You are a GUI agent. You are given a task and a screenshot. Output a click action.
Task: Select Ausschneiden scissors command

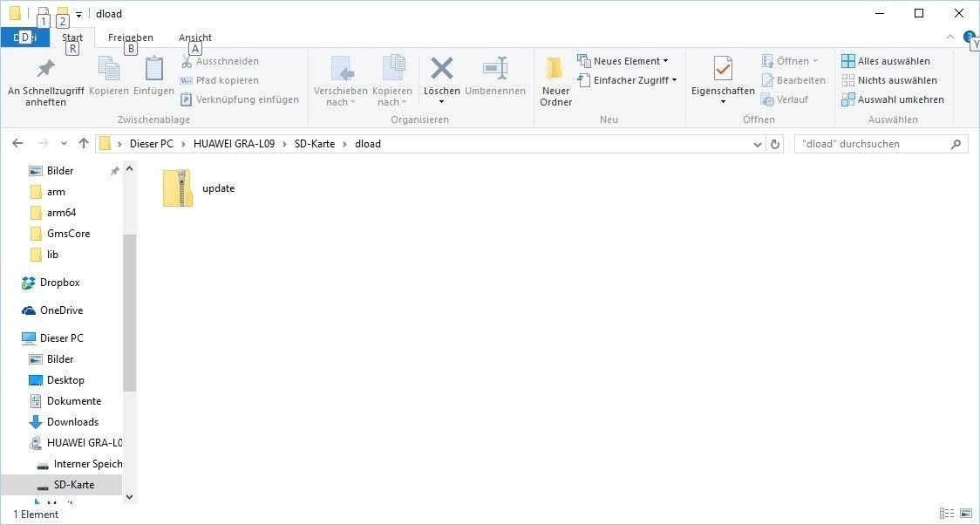pos(220,61)
